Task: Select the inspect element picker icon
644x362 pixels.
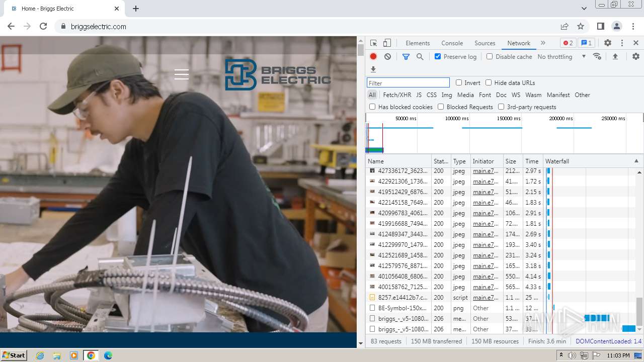Action: tap(373, 43)
